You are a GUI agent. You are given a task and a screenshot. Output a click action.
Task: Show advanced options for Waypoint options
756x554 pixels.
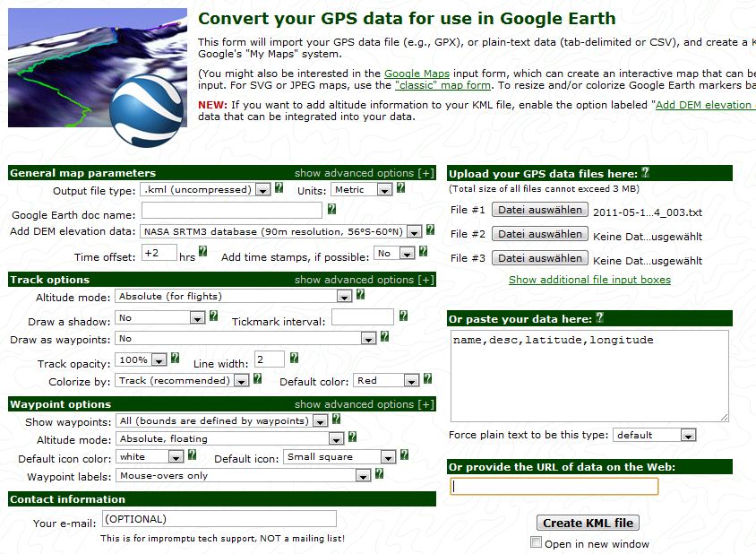point(365,404)
